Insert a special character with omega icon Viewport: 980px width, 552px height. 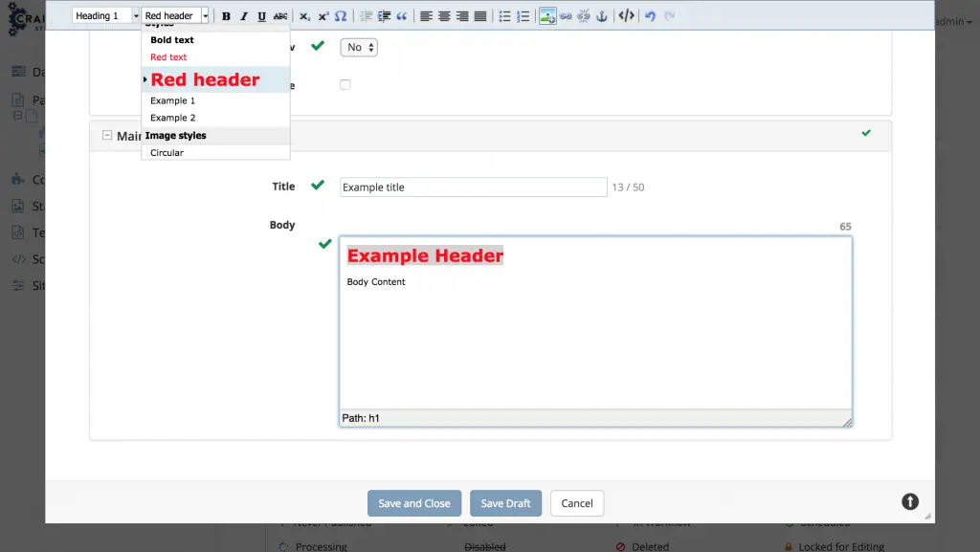point(341,16)
